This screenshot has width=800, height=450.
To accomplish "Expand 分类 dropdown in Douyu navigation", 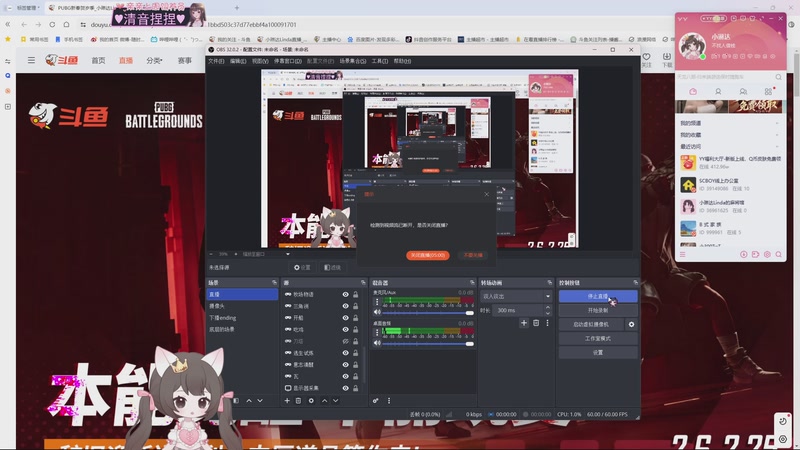I will click(154, 60).
